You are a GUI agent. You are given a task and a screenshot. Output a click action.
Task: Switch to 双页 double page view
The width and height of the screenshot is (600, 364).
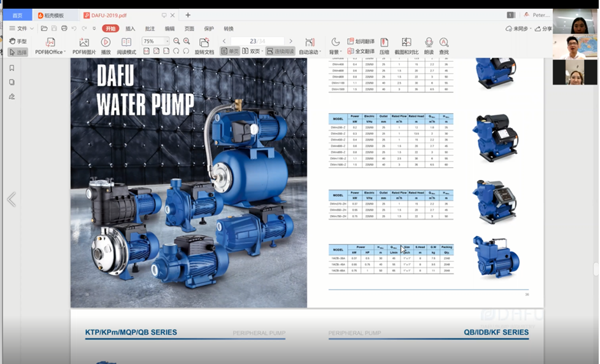pos(252,52)
